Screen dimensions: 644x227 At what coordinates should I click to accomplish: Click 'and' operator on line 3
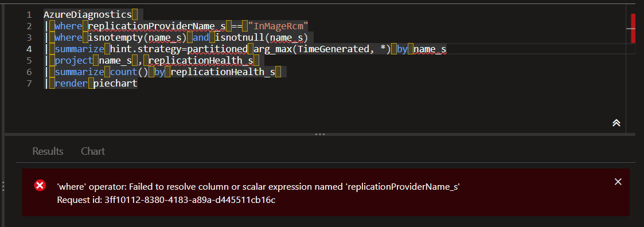pos(201,38)
